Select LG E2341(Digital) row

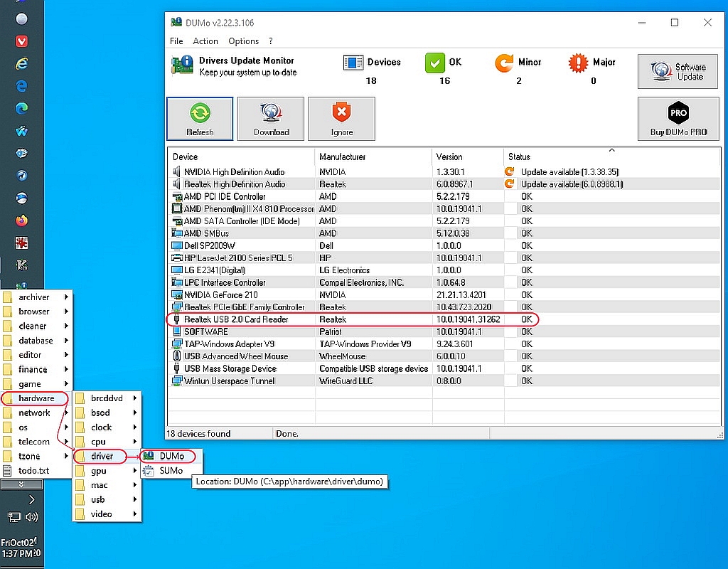[x=444, y=270]
